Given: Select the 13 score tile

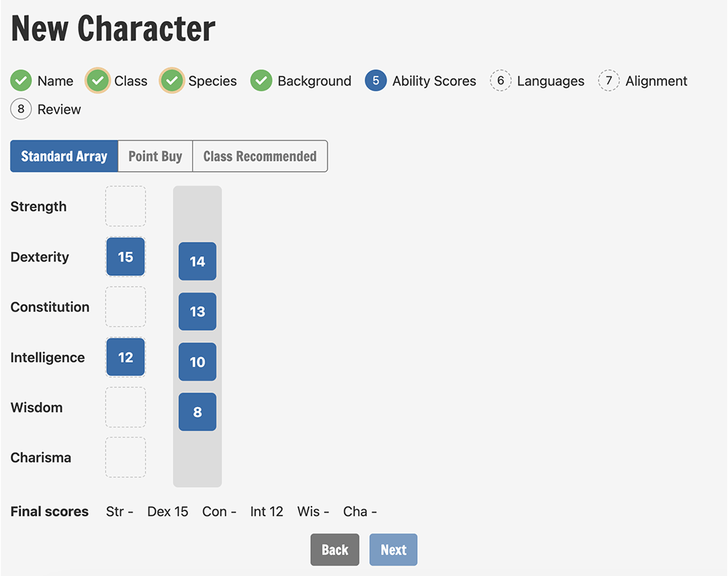Looking at the screenshot, I should pyautogui.click(x=197, y=311).
